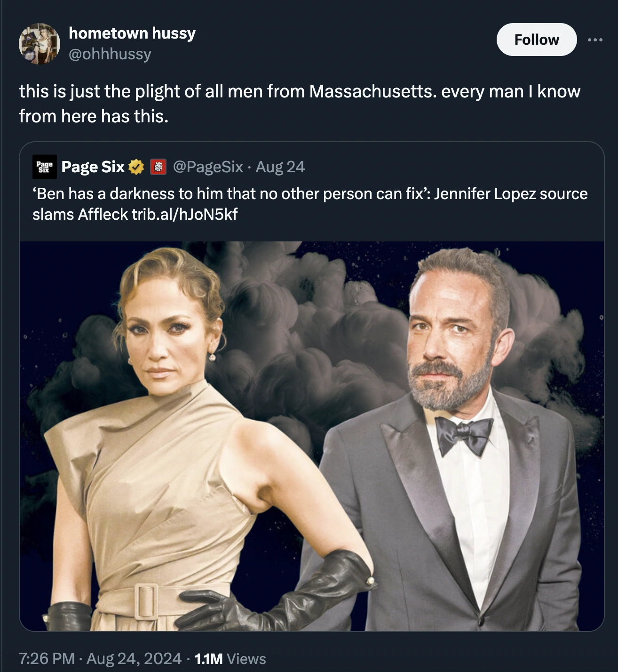Screen dimensions: 618x672
Task: Visit the @ohhhussy handle
Action: point(110,54)
